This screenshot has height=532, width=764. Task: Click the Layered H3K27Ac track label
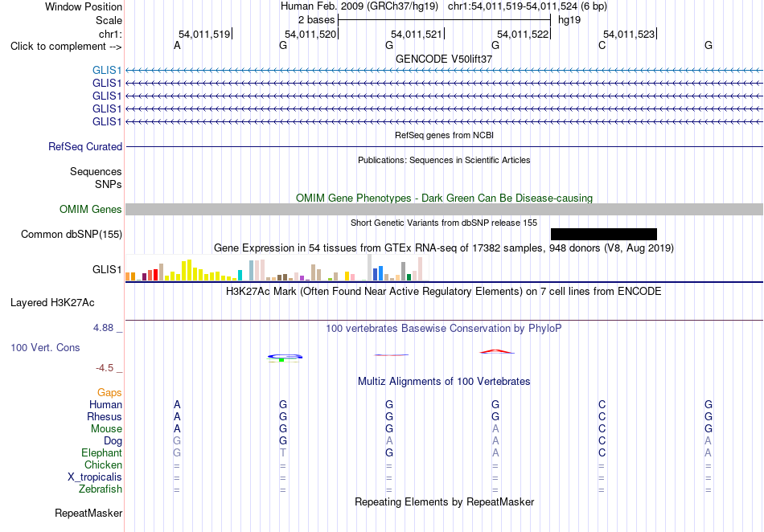point(52,303)
